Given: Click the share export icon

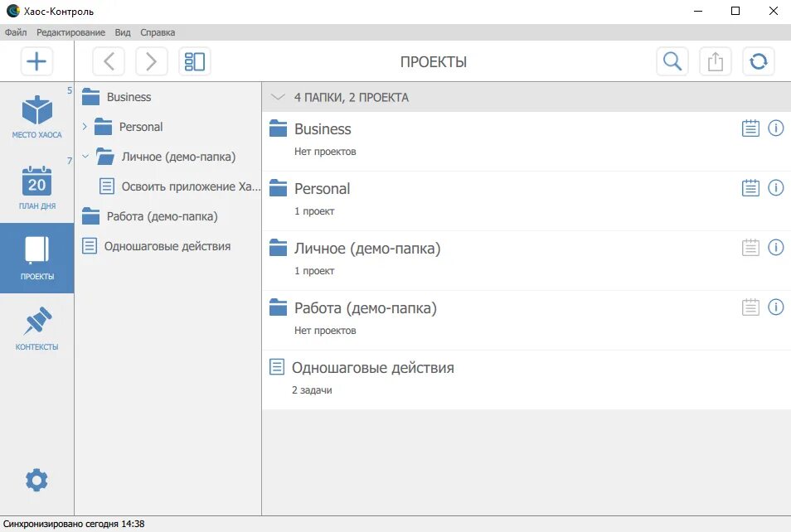Looking at the screenshot, I should (715, 61).
